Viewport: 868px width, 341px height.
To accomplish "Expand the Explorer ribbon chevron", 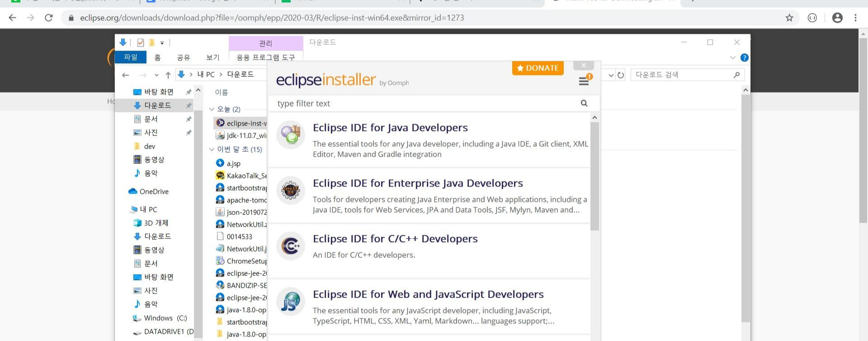I will tap(732, 57).
